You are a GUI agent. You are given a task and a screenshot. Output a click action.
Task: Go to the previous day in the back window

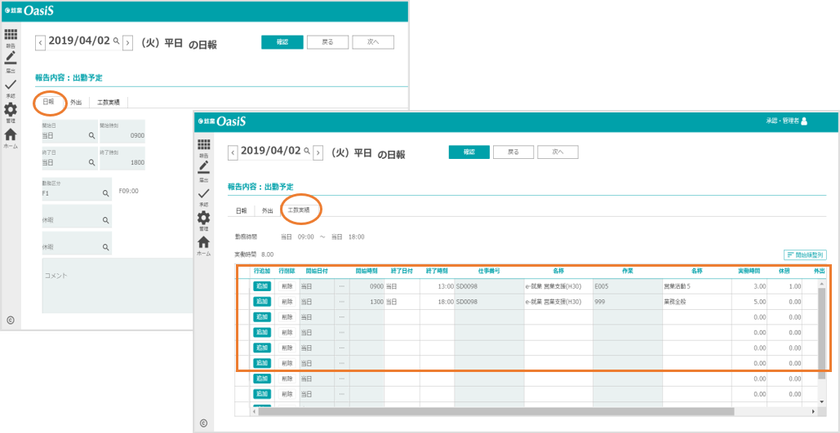[40, 43]
